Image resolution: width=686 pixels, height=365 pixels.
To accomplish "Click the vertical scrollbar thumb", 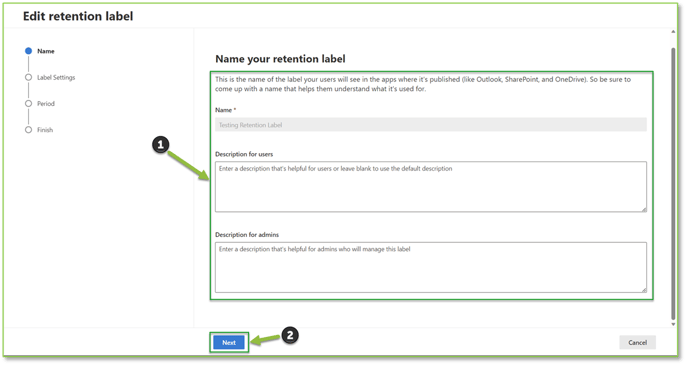I will pos(673,184).
